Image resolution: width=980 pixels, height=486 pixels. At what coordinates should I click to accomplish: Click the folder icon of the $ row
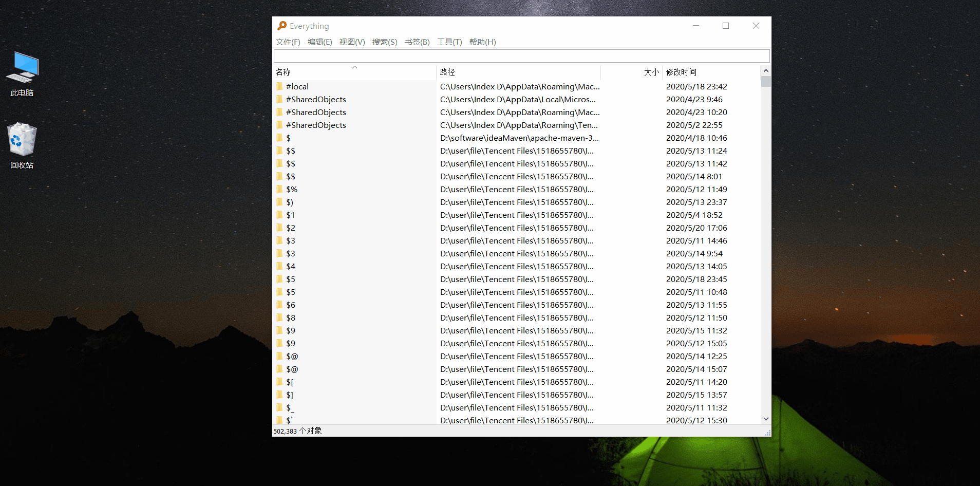point(279,138)
